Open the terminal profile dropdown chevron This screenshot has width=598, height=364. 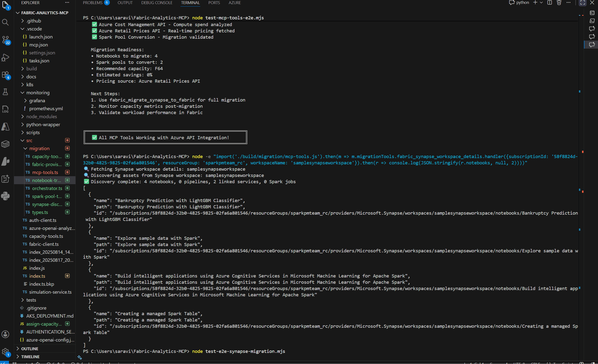(x=541, y=3)
